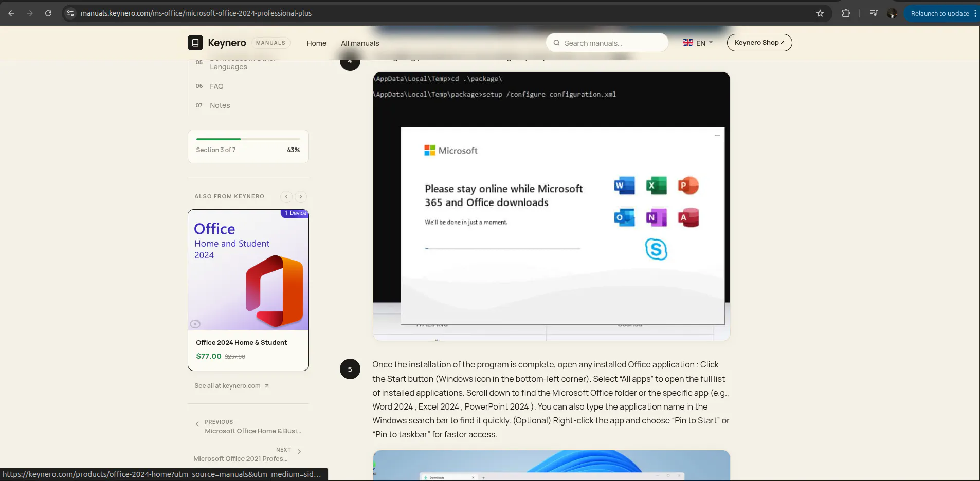Screen dimensions: 980x481
Task: Open the Keynero Shop link
Action: tap(759, 43)
